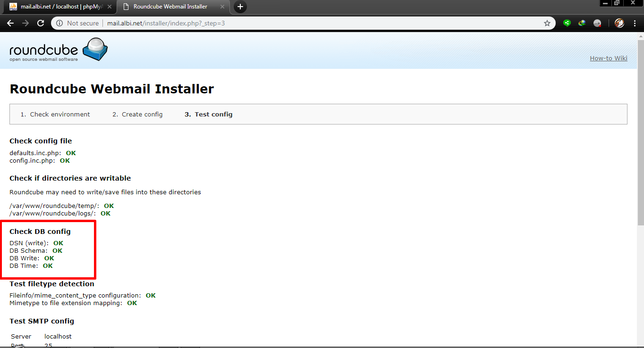Click the Check config file heading
Screen dimensions: 644x348
click(x=41, y=141)
